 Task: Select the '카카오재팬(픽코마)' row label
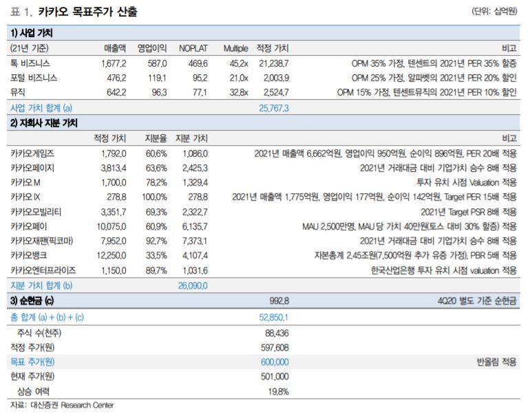41,241
